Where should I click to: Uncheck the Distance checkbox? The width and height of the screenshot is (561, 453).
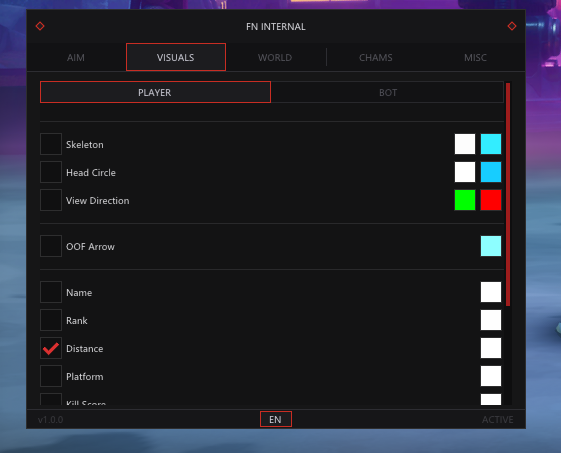coord(51,348)
